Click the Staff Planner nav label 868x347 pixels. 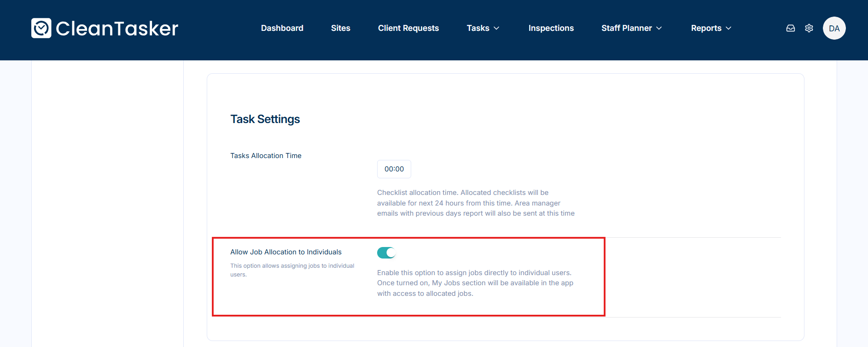point(626,28)
